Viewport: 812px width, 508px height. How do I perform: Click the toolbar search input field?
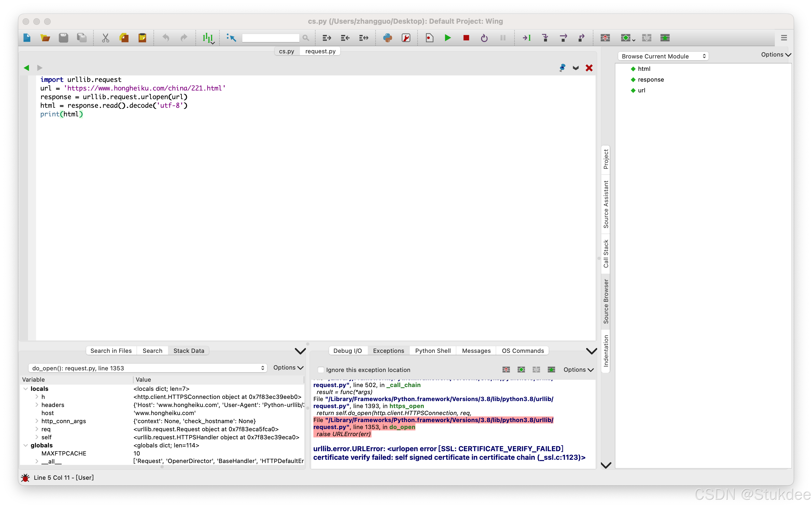click(x=271, y=38)
